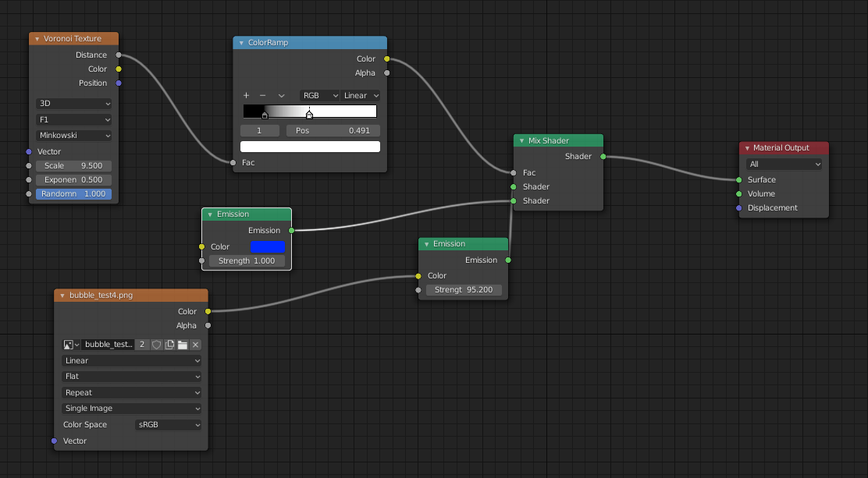Change the F1 feature output setting
The image size is (868, 478).
pos(73,119)
